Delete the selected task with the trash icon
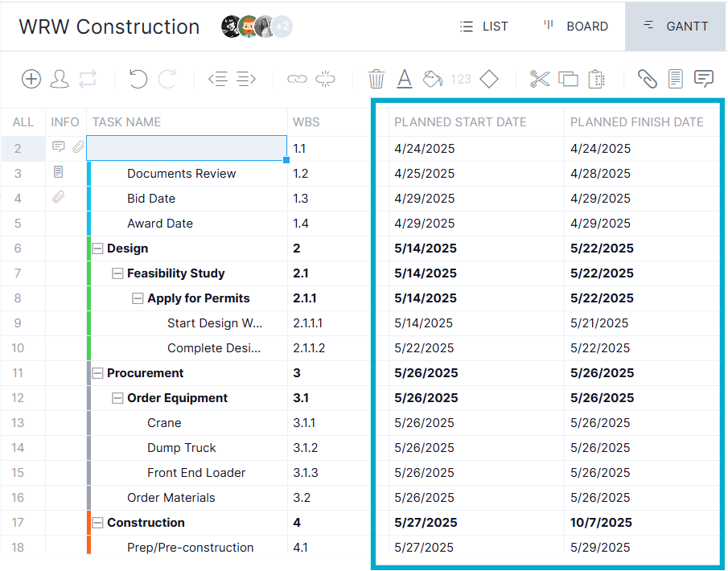 [x=376, y=79]
